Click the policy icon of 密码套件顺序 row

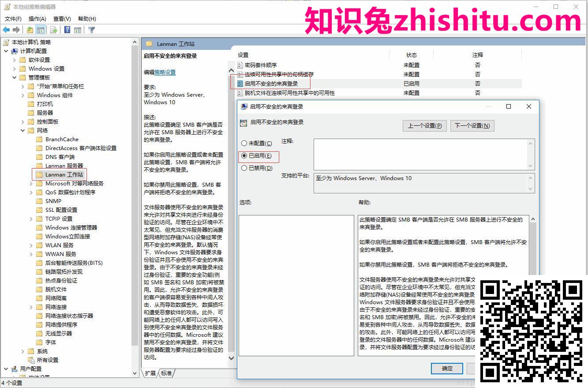coord(240,65)
